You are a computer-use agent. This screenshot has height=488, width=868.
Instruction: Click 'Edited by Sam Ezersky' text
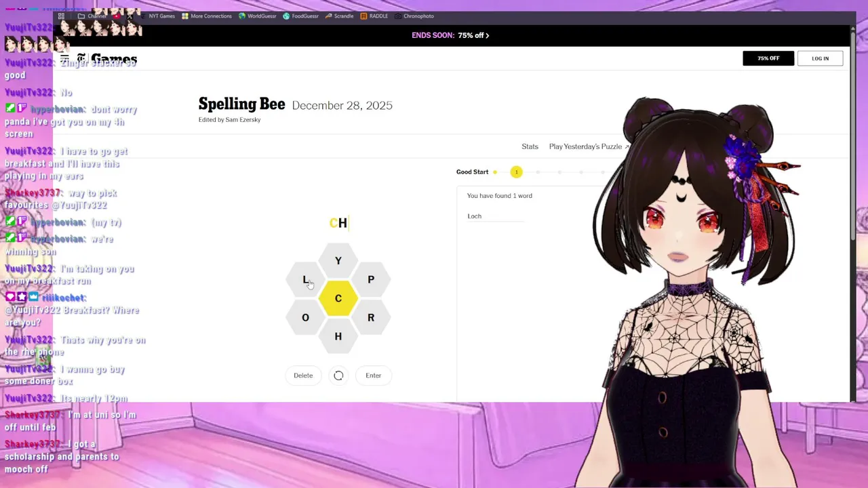(x=229, y=120)
